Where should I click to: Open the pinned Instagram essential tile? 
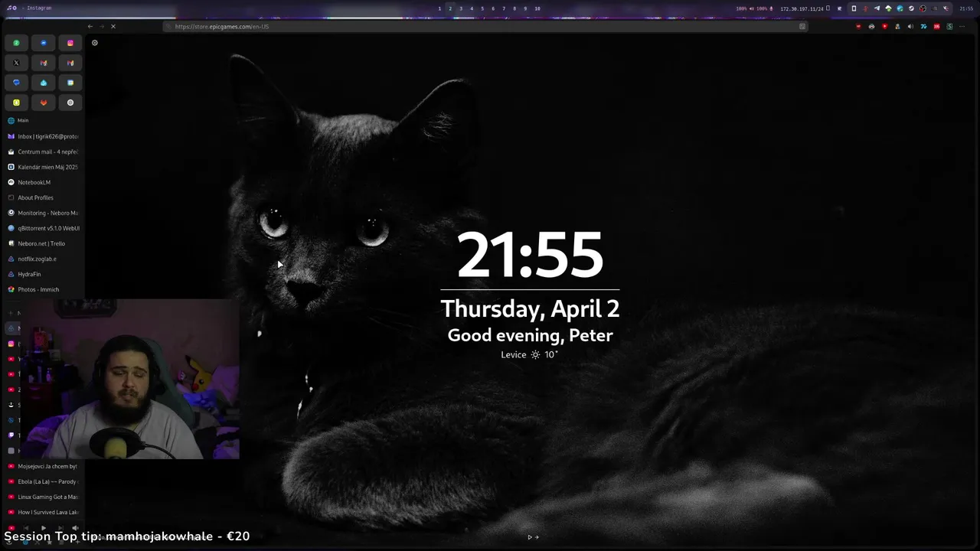(70, 43)
